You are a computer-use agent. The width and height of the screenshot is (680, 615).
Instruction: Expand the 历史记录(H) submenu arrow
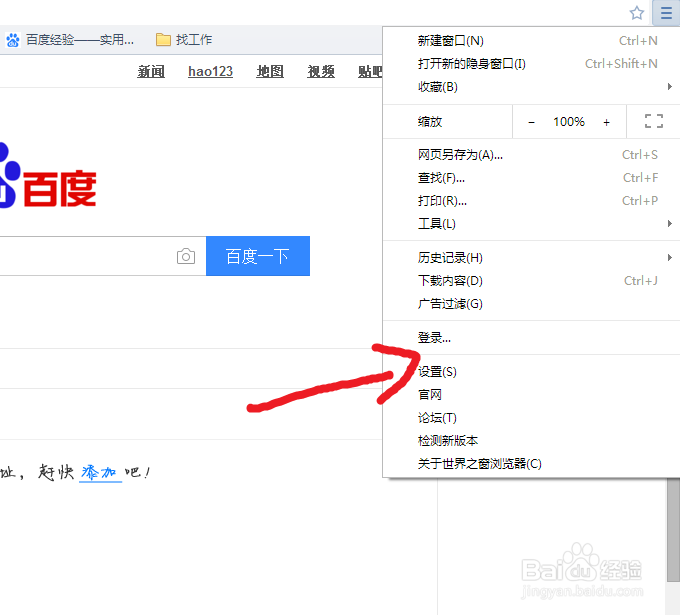point(670,258)
